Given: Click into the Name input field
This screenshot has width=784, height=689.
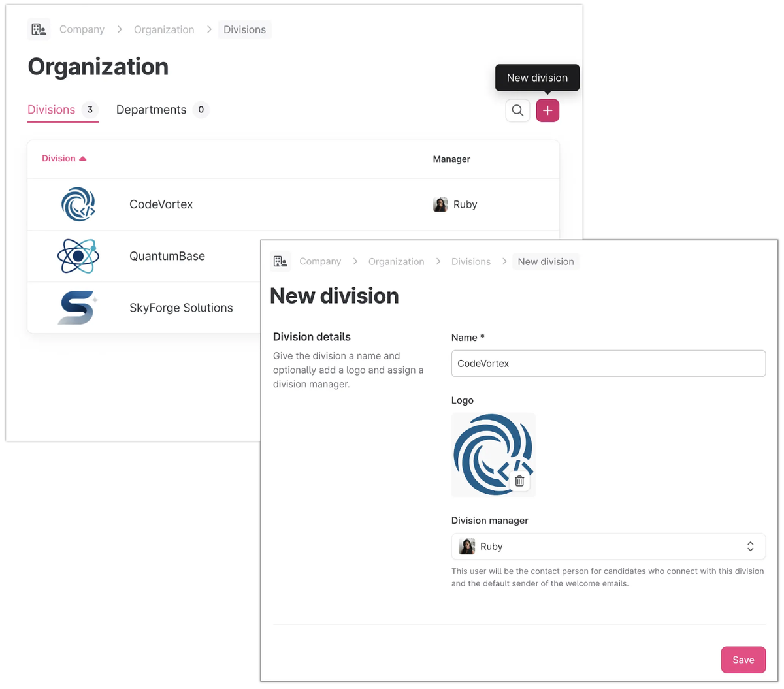Looking at the screenshot, I should pos(608,364).
